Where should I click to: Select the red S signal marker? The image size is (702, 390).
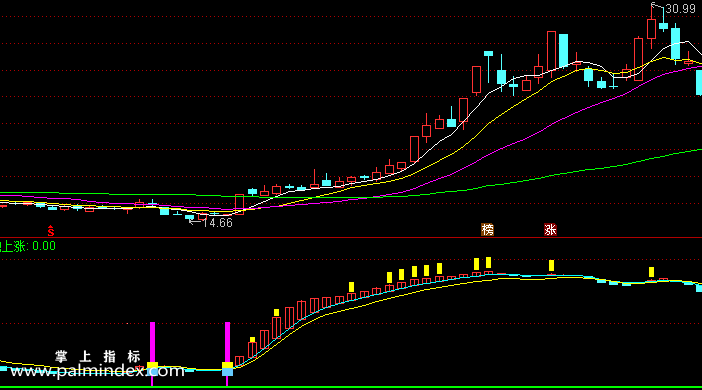coord(51,231)
